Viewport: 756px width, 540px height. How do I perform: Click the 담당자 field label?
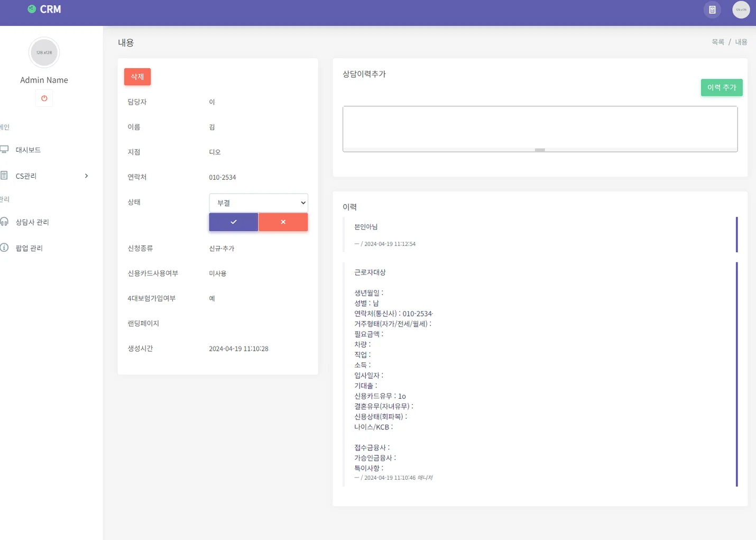[137, 102]
